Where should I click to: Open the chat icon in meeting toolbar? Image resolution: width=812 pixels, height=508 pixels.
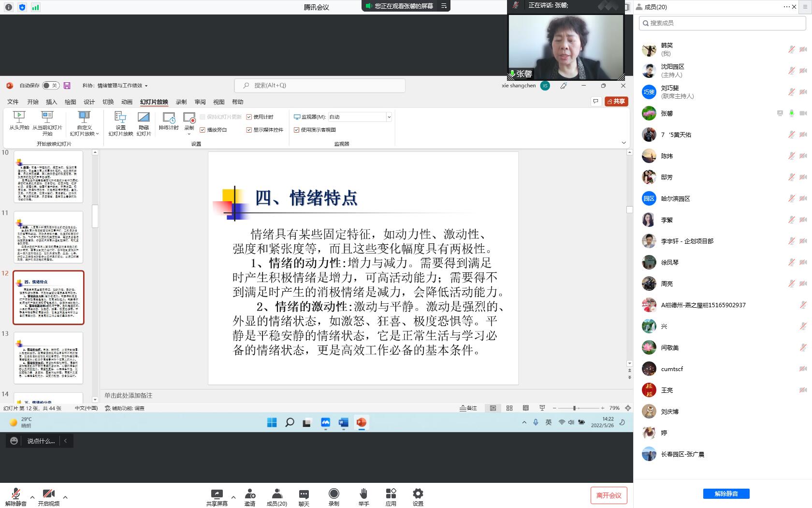304,494
